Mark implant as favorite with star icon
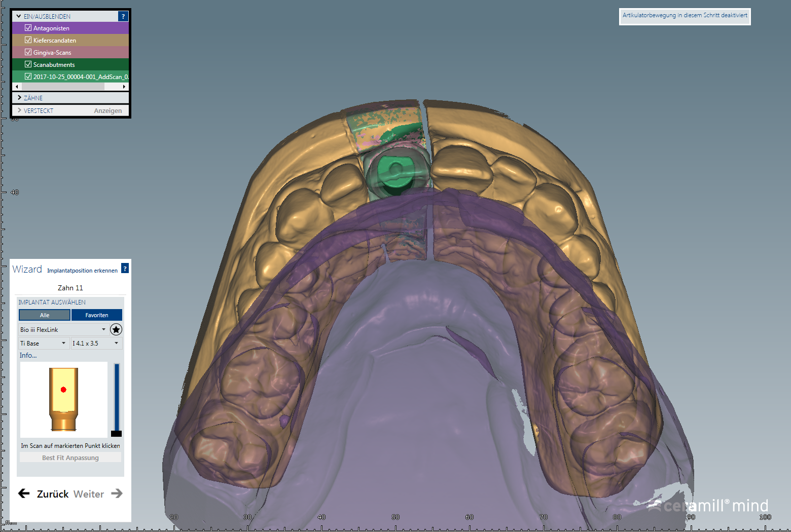 pos(116,330)
